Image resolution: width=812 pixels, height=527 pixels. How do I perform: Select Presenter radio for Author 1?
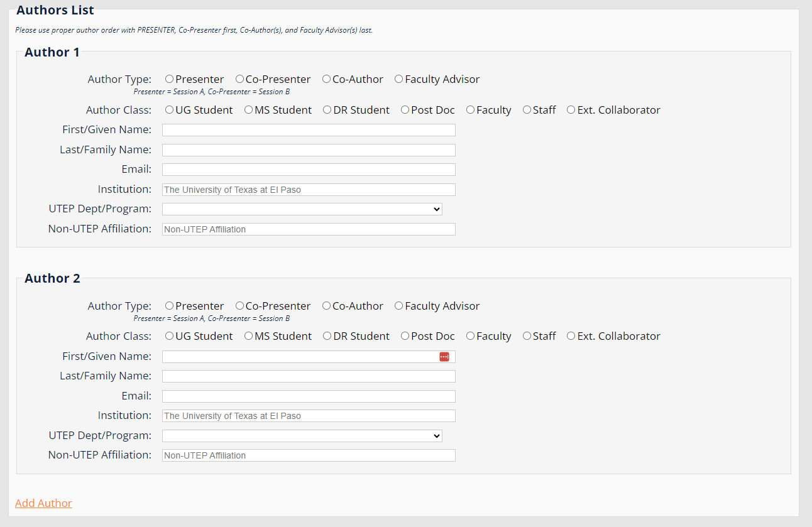pyautogui.click(x=169, y=79)
